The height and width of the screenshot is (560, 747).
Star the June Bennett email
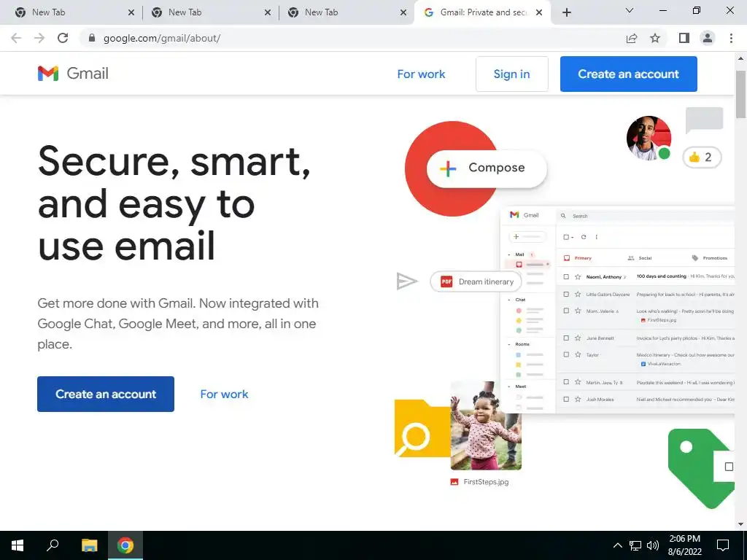click(x=578, y=338)
